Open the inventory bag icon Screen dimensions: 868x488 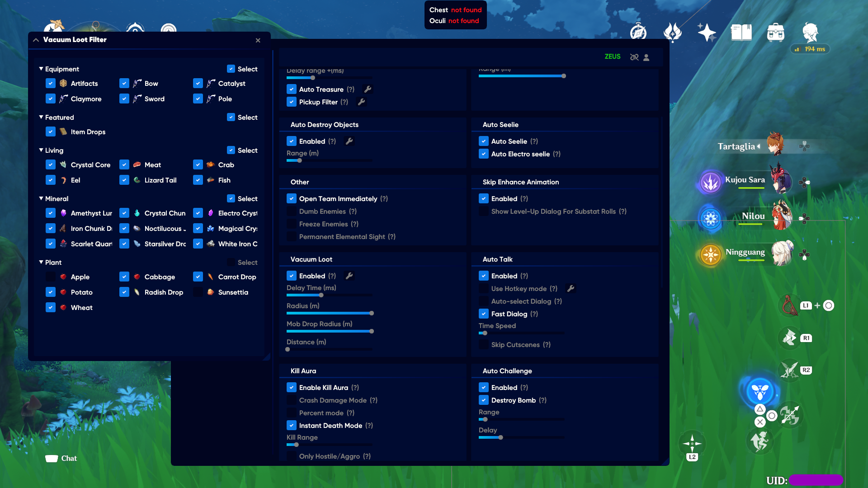pyautogui.click(x=776, y=33)
